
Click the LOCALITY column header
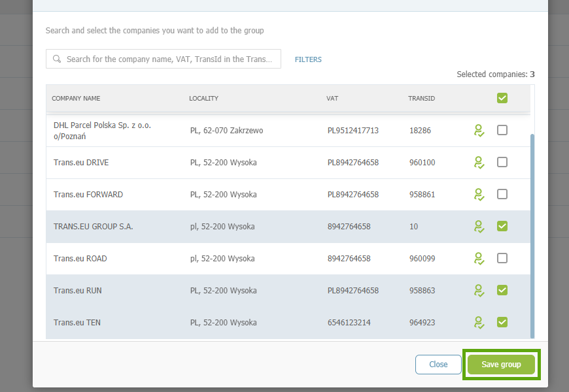point(203,98)
